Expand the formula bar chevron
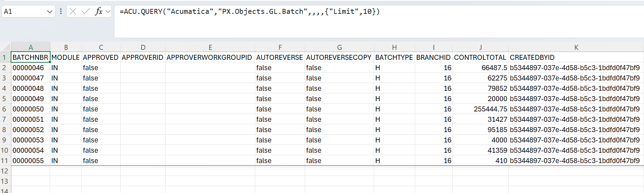 point(108,11)
